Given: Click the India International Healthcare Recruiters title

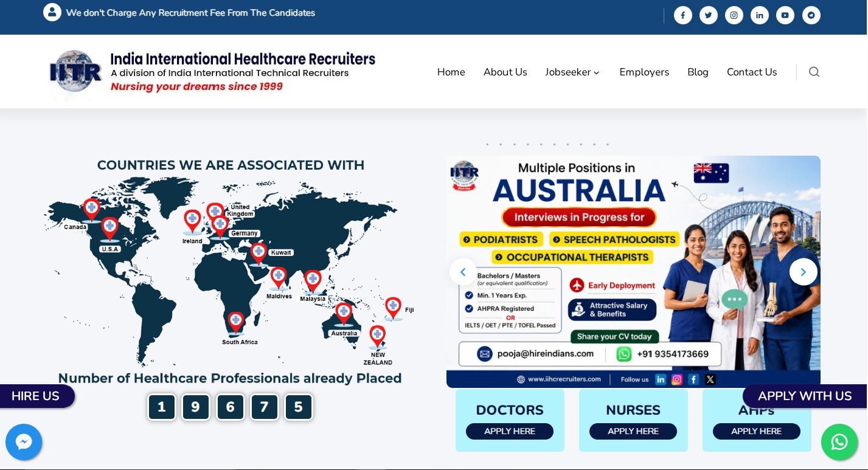Looking at the screenshot, I should (243, 59).
